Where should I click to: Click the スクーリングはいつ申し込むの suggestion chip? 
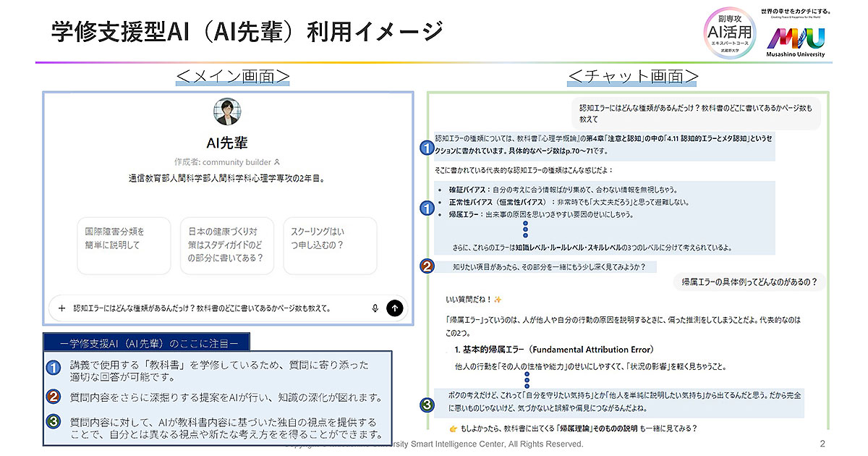click(330, 245)
